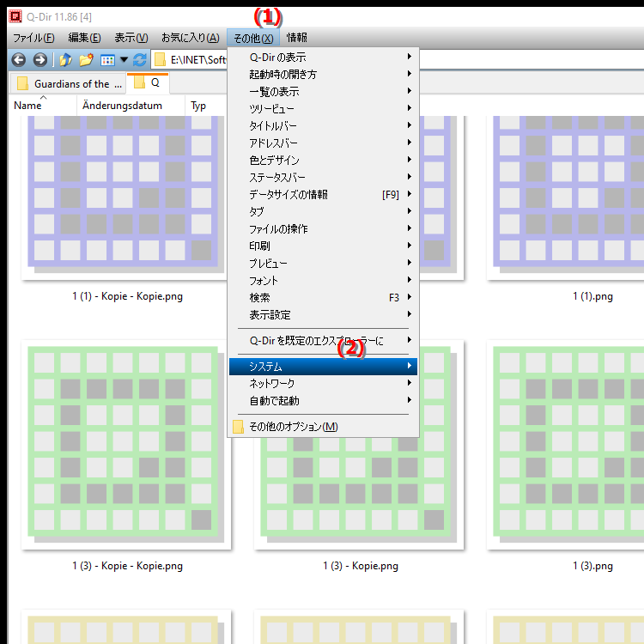
Task: Expand the アドレスバー submenu
Action: tap(323, 143)
